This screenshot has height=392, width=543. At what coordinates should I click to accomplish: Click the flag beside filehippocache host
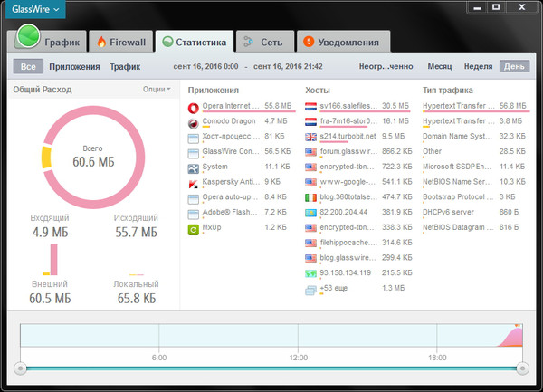point(310,244)
